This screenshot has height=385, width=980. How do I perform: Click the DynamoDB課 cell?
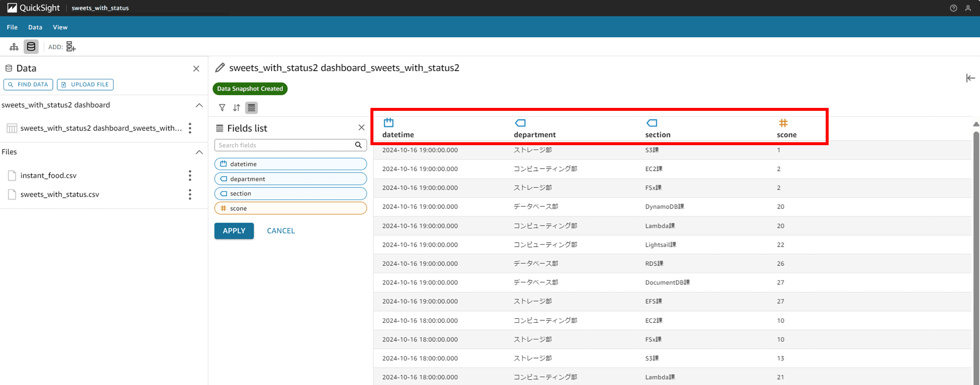pos(664,206)
